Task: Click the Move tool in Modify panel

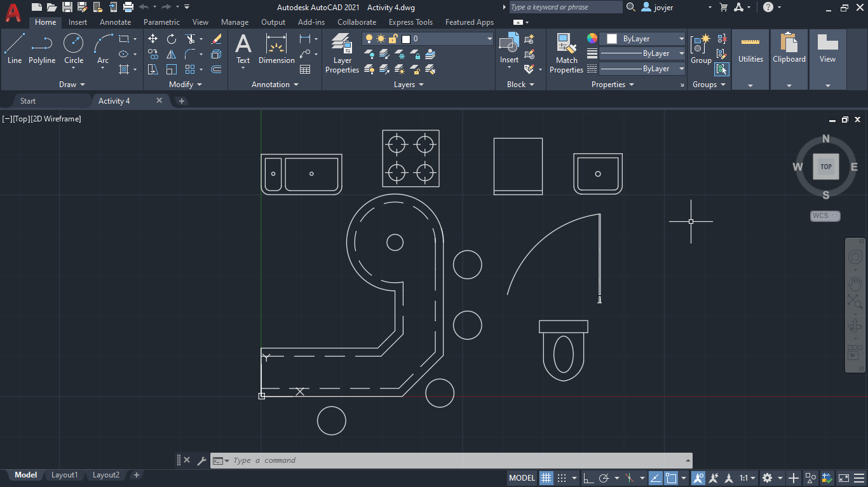Action: tap(153, 39)
